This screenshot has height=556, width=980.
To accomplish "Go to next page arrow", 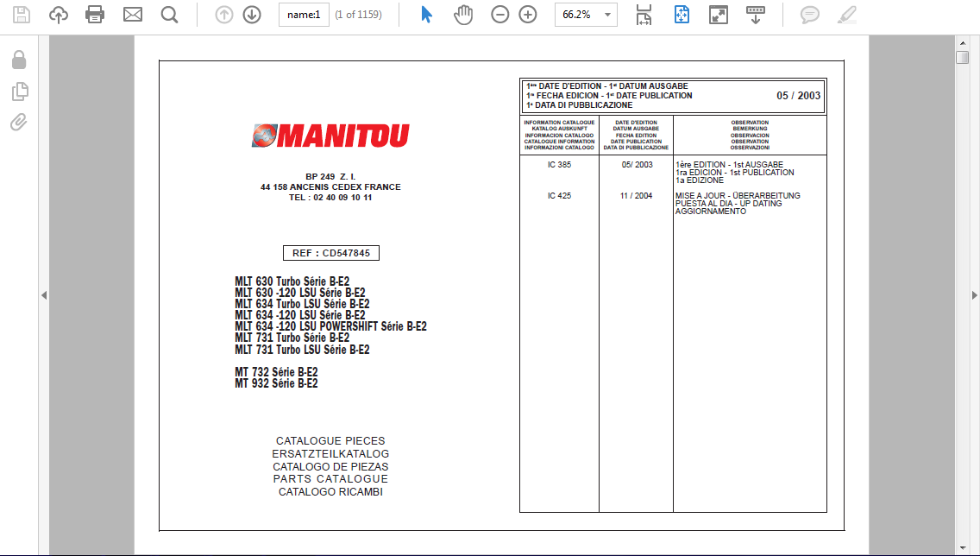I will [252, 15].
